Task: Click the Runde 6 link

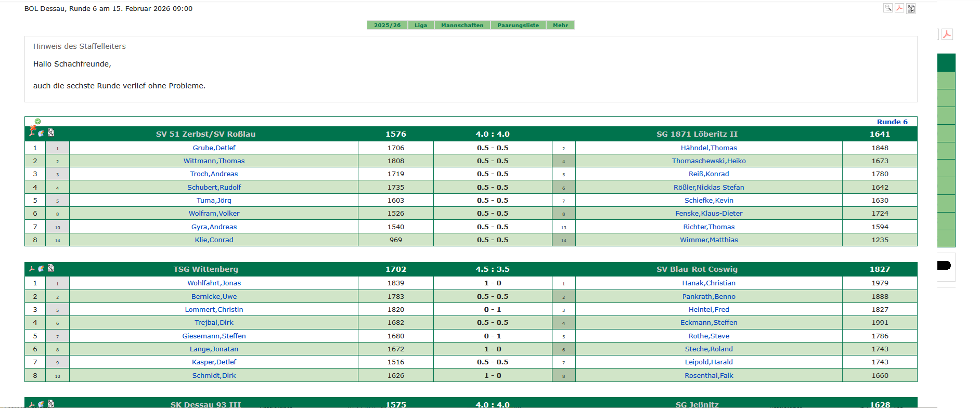Action: click(x=892, y=122)
